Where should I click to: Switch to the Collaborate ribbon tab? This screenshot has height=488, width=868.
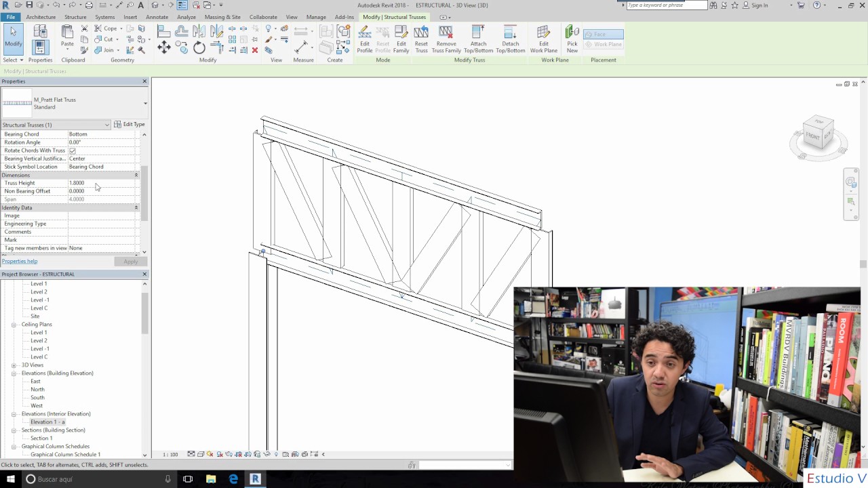(x=263, y=17)
